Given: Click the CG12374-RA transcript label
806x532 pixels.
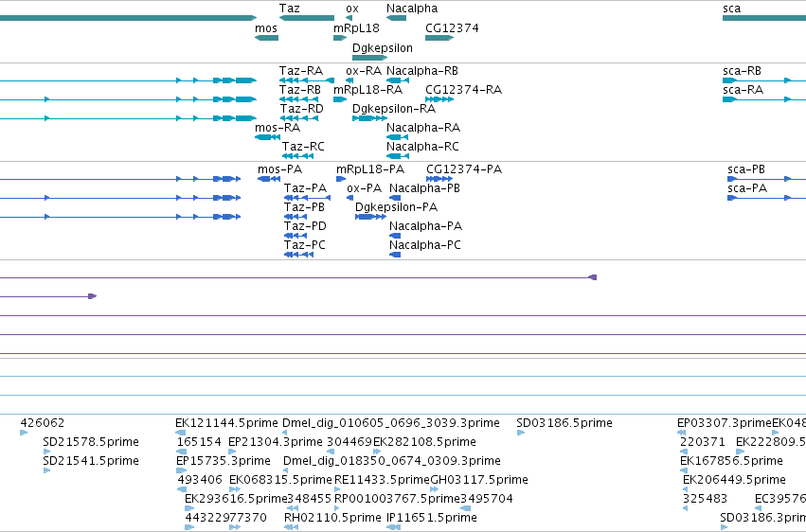Looking at the screenshot, I should click(x=464, y=90).
